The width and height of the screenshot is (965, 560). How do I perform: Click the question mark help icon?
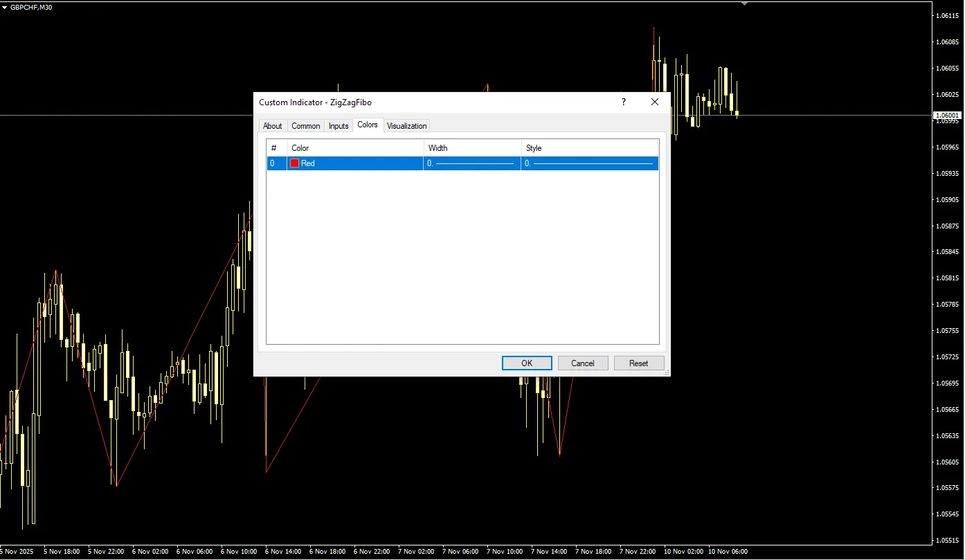tap(623, 102)
